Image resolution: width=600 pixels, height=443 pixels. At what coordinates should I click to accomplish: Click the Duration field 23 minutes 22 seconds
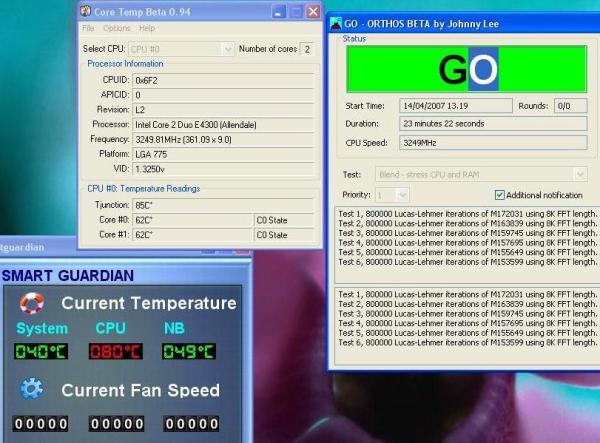tap(493, 124)
